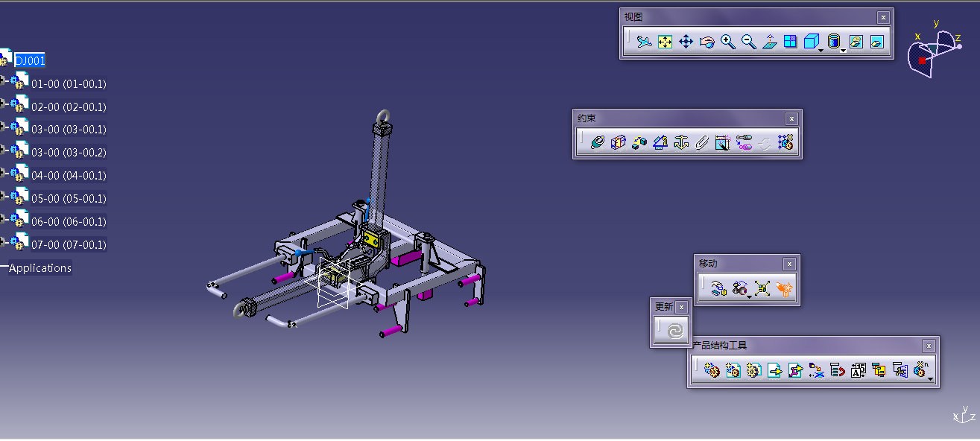Screen dimensions: 980x441
Task: Click the Selective Load icon
Action: (x=879, y=369)
